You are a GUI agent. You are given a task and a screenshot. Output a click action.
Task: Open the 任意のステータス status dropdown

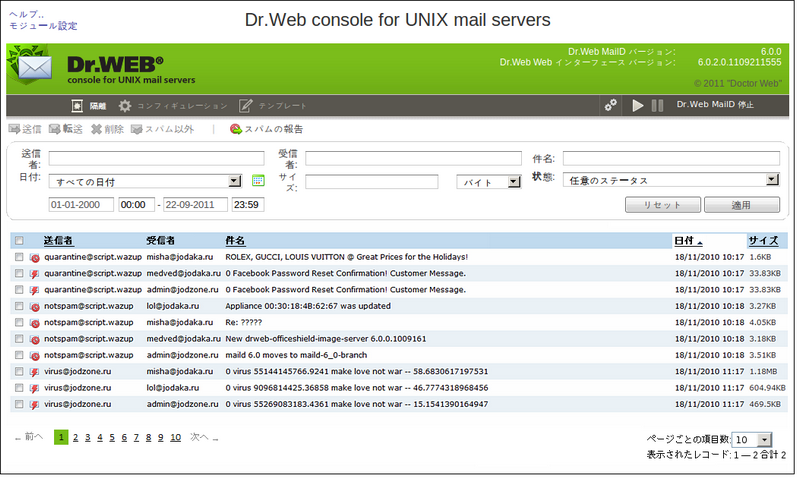pos(671,180)
